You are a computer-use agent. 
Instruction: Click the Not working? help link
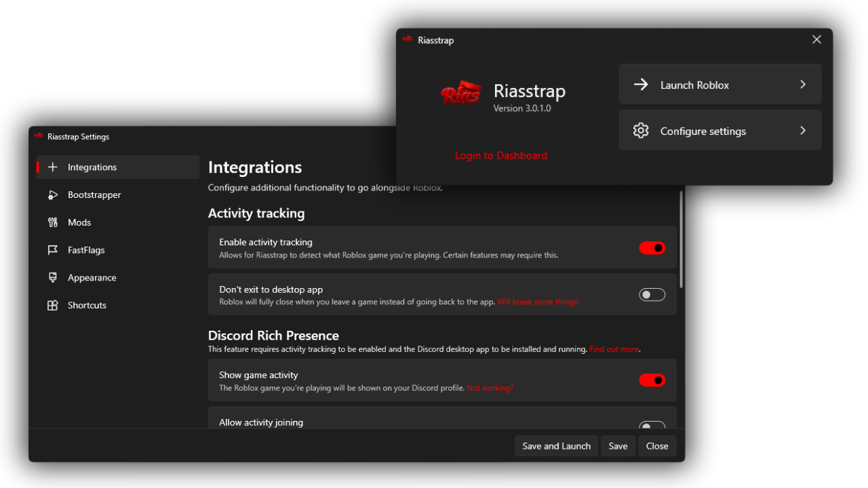tap(490, 388)
